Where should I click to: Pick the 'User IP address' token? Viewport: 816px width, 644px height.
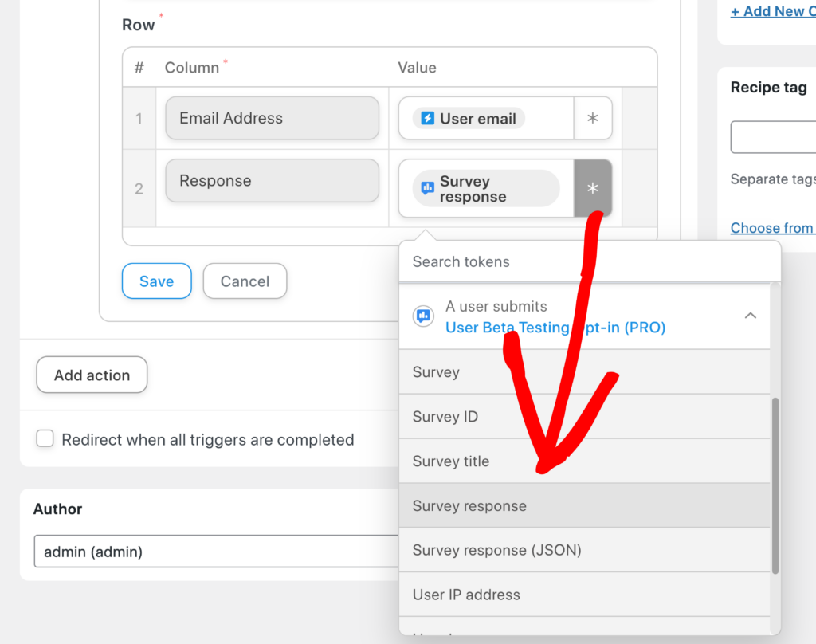click(x=466, y=595)
